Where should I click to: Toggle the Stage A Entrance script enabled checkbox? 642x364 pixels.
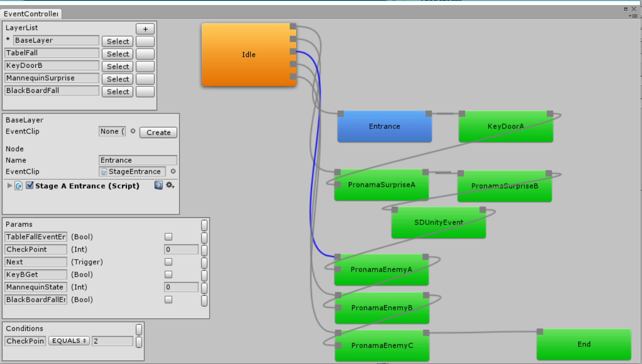pyautogui.click(x=30, y=185)
